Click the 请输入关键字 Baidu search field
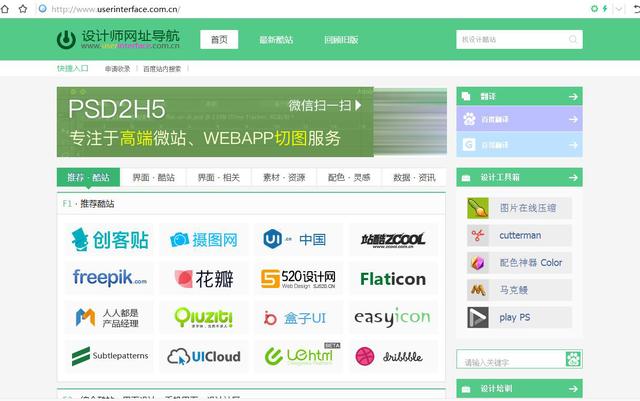 pos(511,359)
